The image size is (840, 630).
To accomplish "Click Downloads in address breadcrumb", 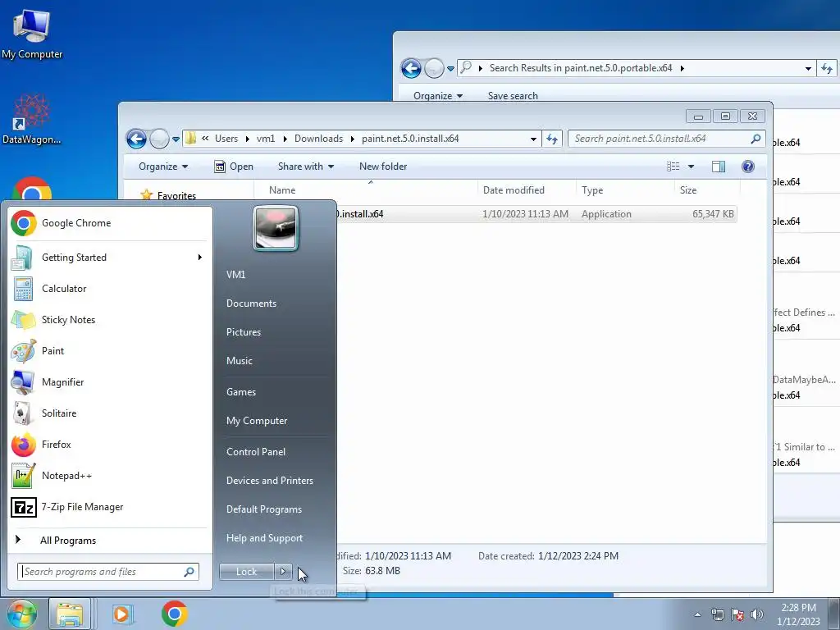I will click(x=318, y=139).
